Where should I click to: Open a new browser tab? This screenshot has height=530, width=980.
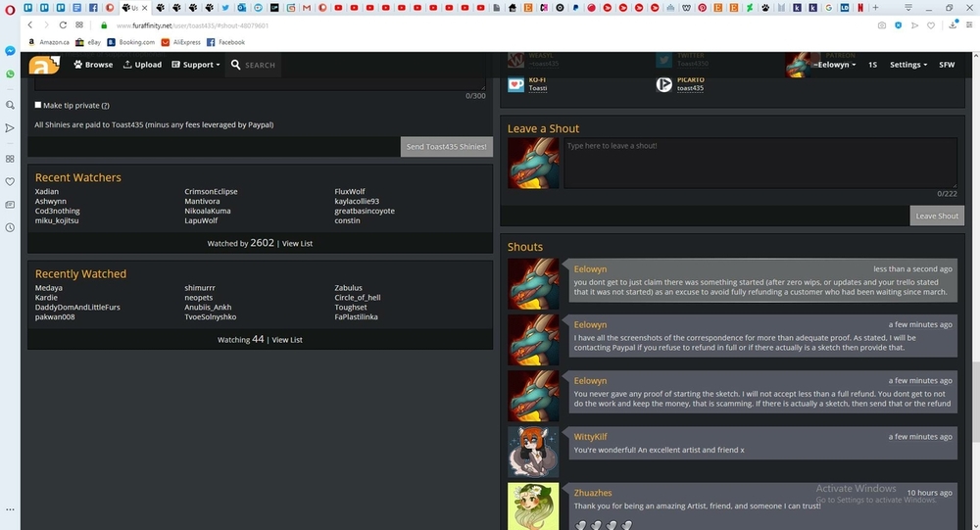click(875, 8)
